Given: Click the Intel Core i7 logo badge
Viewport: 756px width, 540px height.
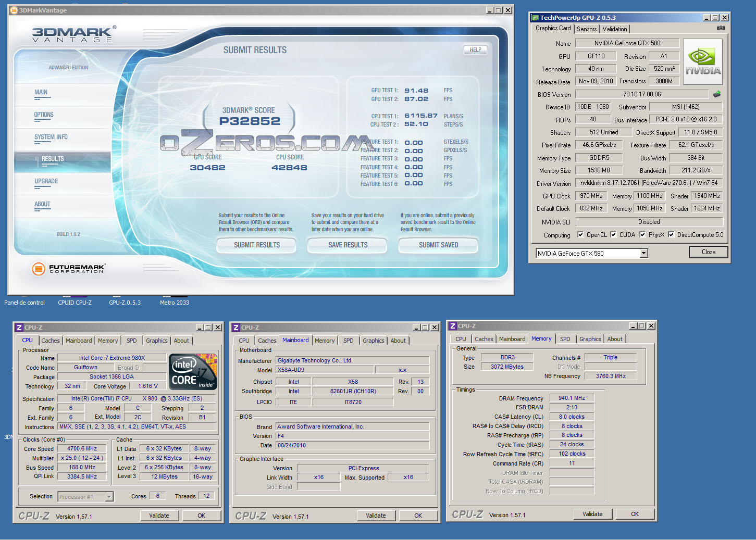Looking at the screenshot, I should coord(194,372).
